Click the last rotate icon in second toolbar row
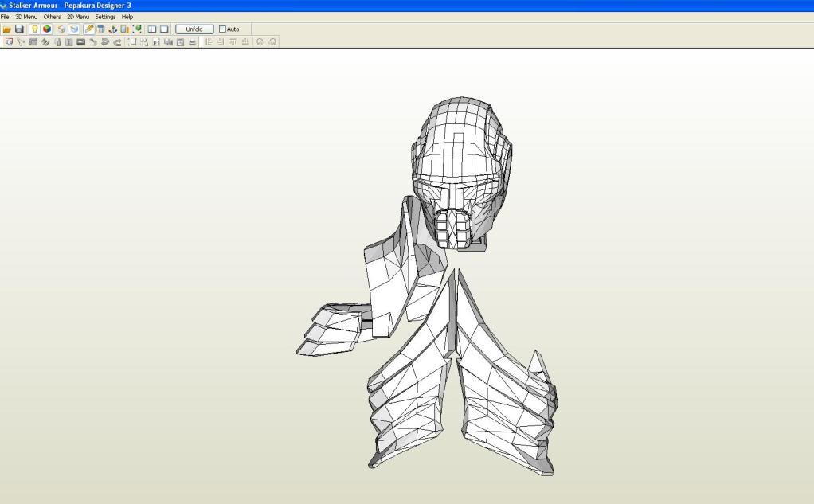Screen dimensions: 814x504 (272, 42)
